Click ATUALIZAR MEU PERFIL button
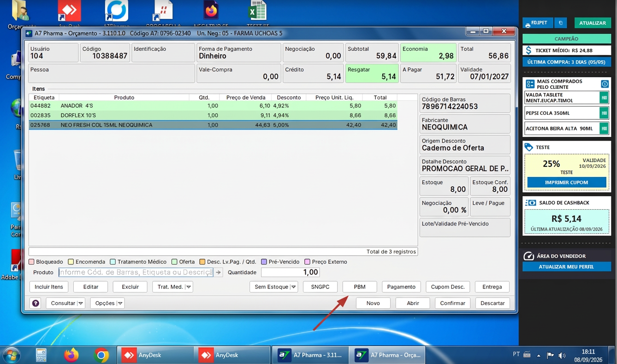This screenshot has height=364, width=617. coord(566,267)
